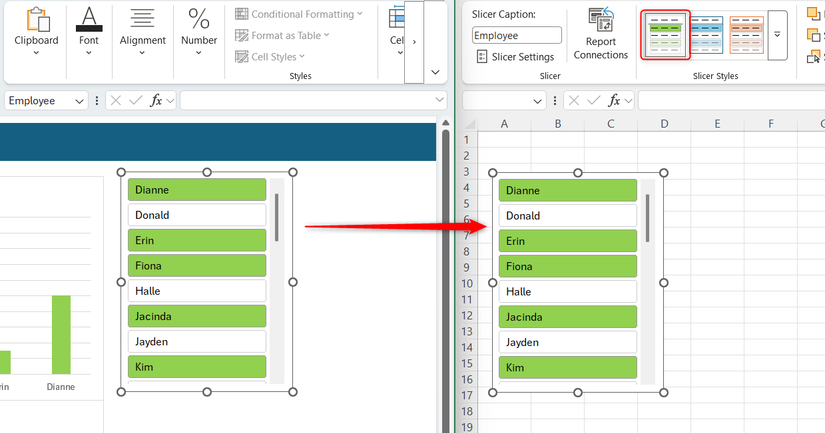825x433 pixels.
Task: Click the Cancel X in the chart window's formula bar
Action: pyautogui.click(x=116, y=100)
